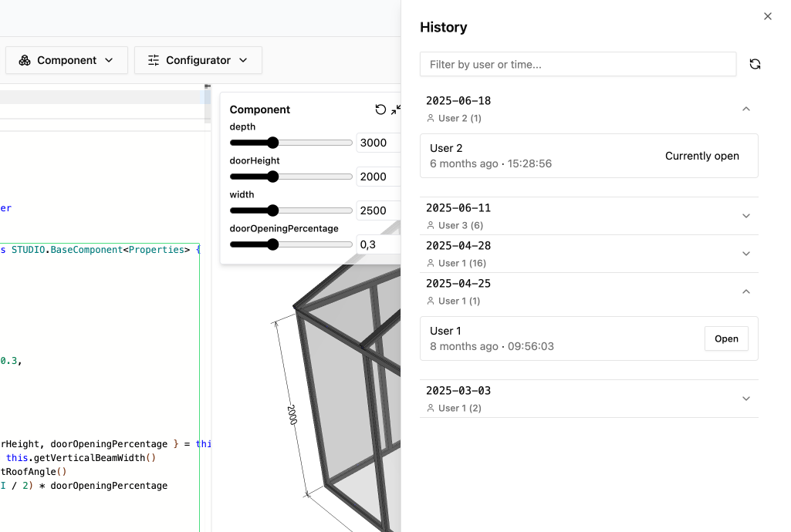Screen dimensions: 791x532
Task: Expand the 2025-04-28 history entries
Action: pyautogui.click(x=745, y=254)
